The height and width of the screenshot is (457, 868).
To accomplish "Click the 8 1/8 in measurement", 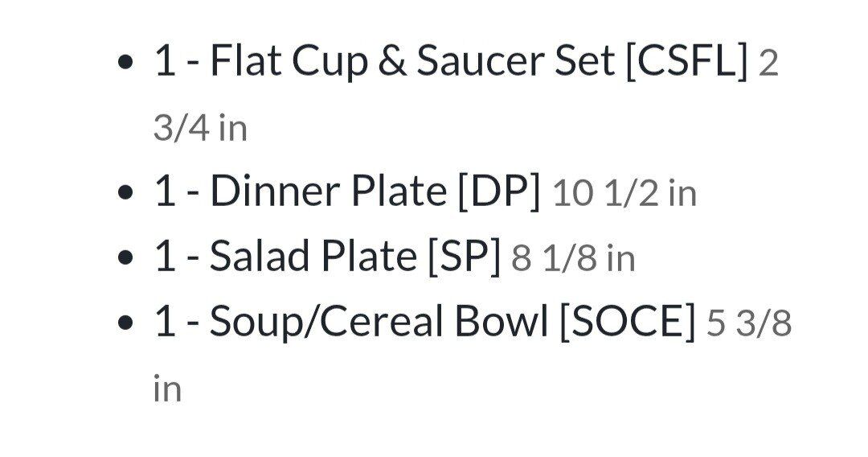I will (573, 259).
